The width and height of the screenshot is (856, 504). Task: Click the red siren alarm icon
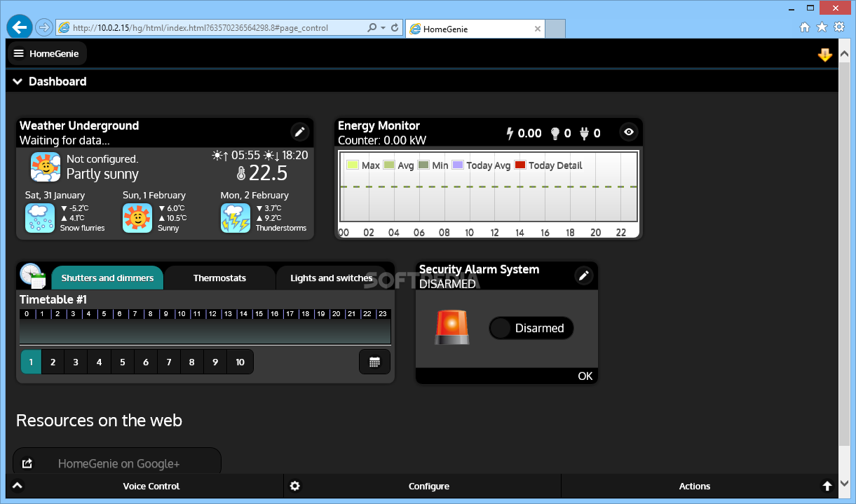pos(452,327)
